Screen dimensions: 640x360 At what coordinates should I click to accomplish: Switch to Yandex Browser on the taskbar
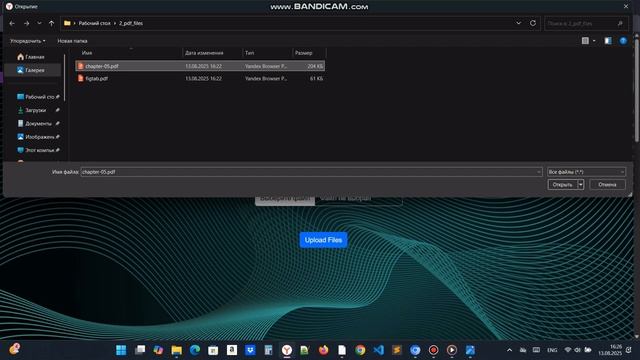287,350
